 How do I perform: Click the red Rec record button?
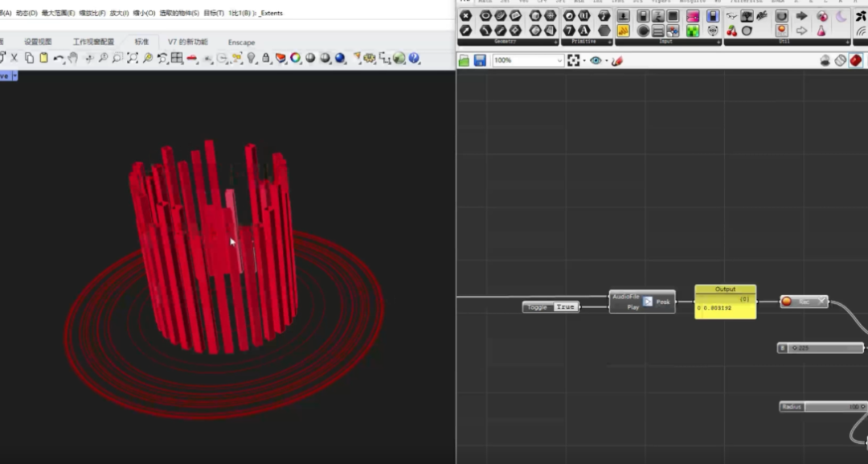coord(787,302)
